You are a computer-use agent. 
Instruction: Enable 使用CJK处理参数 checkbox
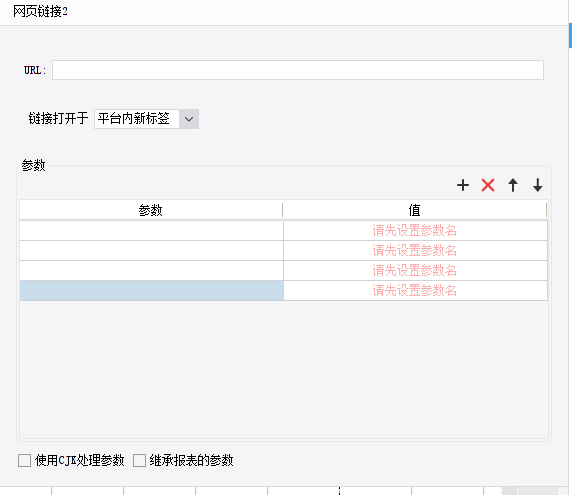(x=24, y=460)
